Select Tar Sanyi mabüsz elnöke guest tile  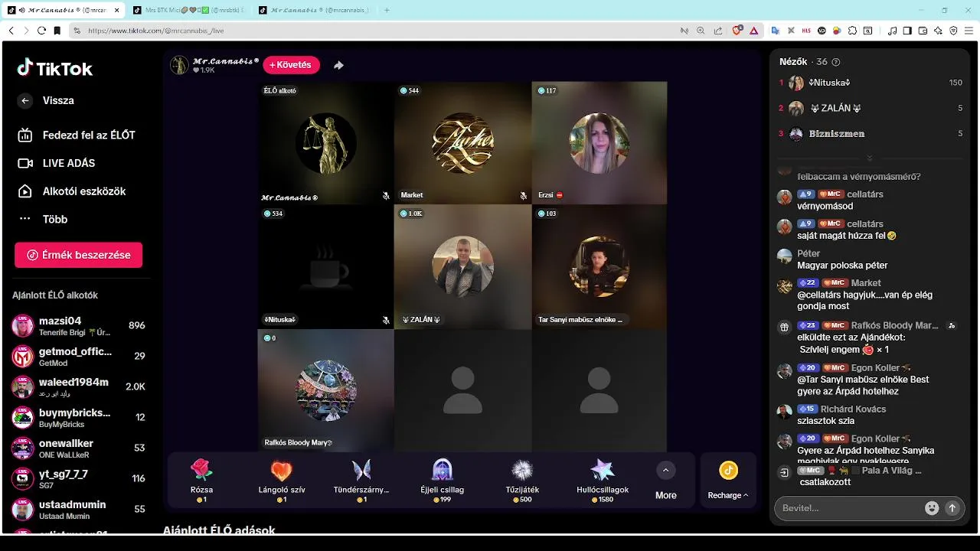[x=599, y=266]
